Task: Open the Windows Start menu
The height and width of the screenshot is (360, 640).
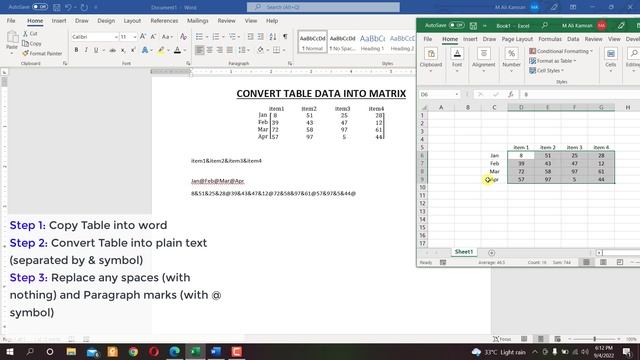Action: (x=10, y=351)
